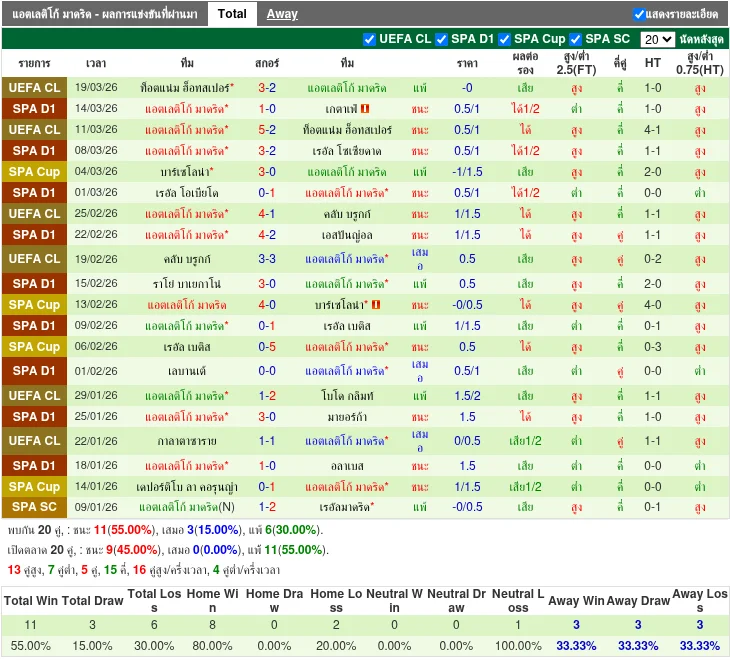The image size is (730, 663).
Task: Uncheck the UEFA CL filter checkbox
Action: [370, 39]
